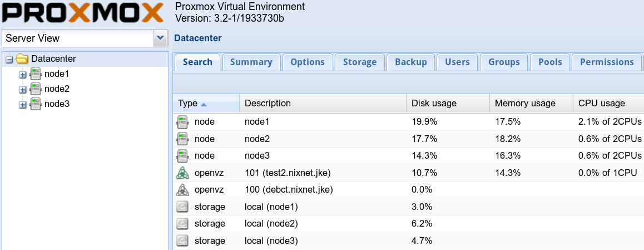This screenshot has width=644, height=250.
Task: Collapse the Datacenter tree node
Action: [x=9, y=60]
